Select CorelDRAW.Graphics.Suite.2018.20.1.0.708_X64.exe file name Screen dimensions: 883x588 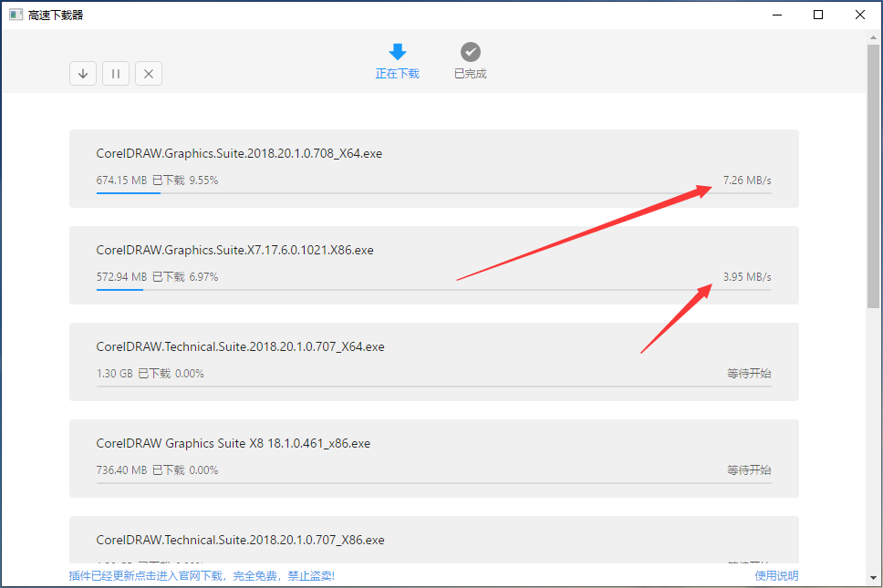point(239,153)
